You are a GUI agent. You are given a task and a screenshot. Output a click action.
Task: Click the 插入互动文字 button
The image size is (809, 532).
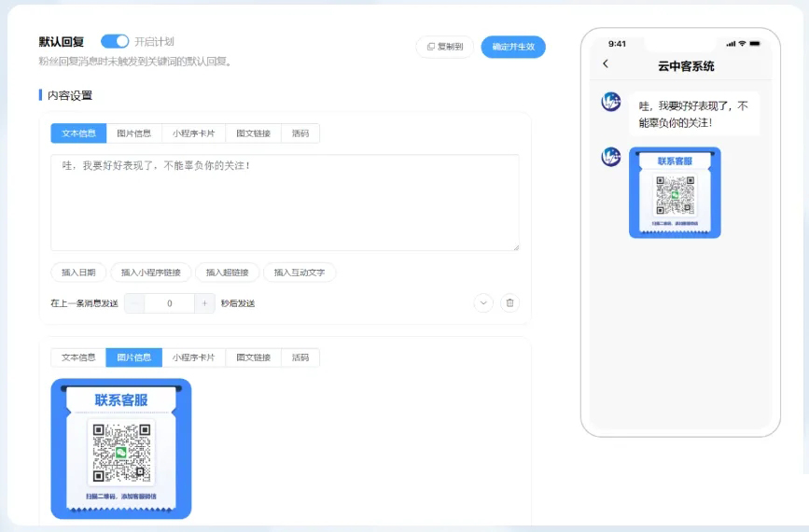click(x=300, y=273)
